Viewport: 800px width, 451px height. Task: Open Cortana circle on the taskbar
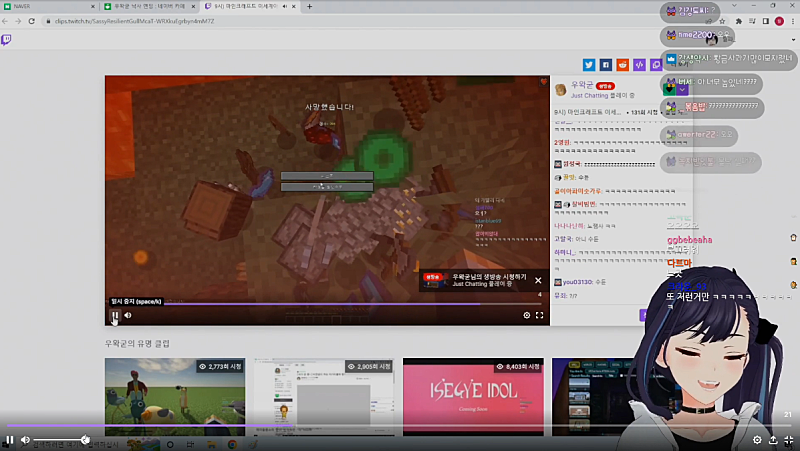point(170,444)
